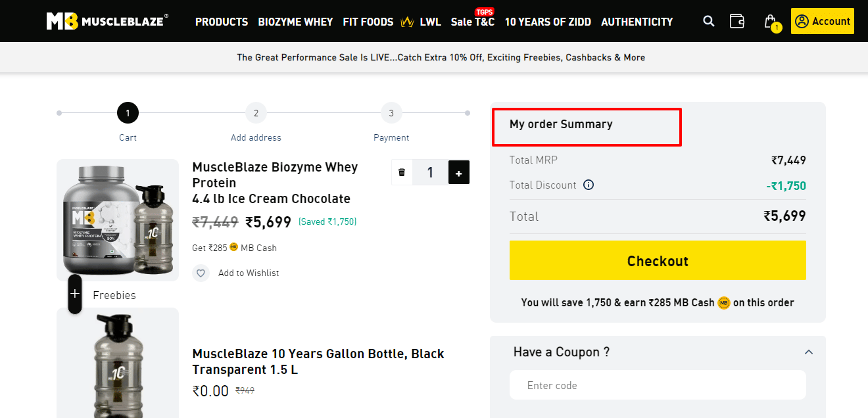The height and width of the screenshot is (418, 868).
Task: Click the LWL crown icon
Action: point(408,21)
